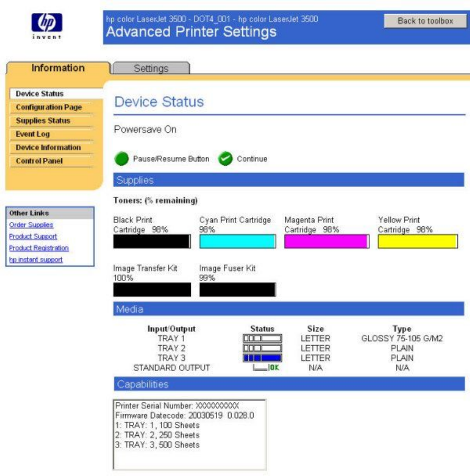Open Supplies Status in the sidebar
The height and width of the screenshot is (476, 470).
click(x=43, y=120)
